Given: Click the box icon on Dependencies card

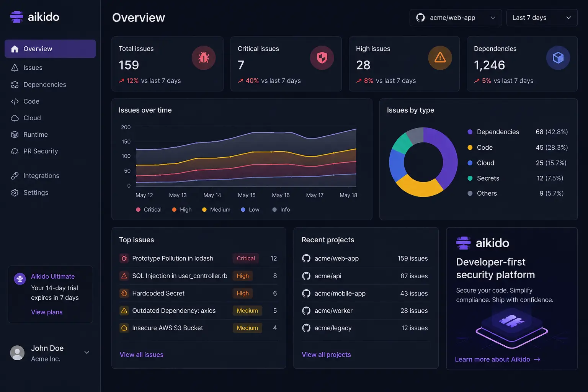Looking at the screenshot, I should [x=558, y=58].
